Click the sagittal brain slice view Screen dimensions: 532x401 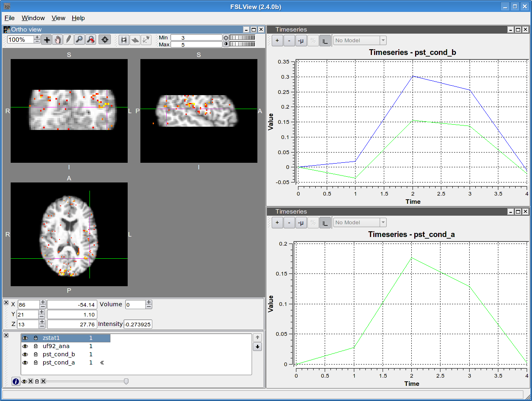click(199, 111)
